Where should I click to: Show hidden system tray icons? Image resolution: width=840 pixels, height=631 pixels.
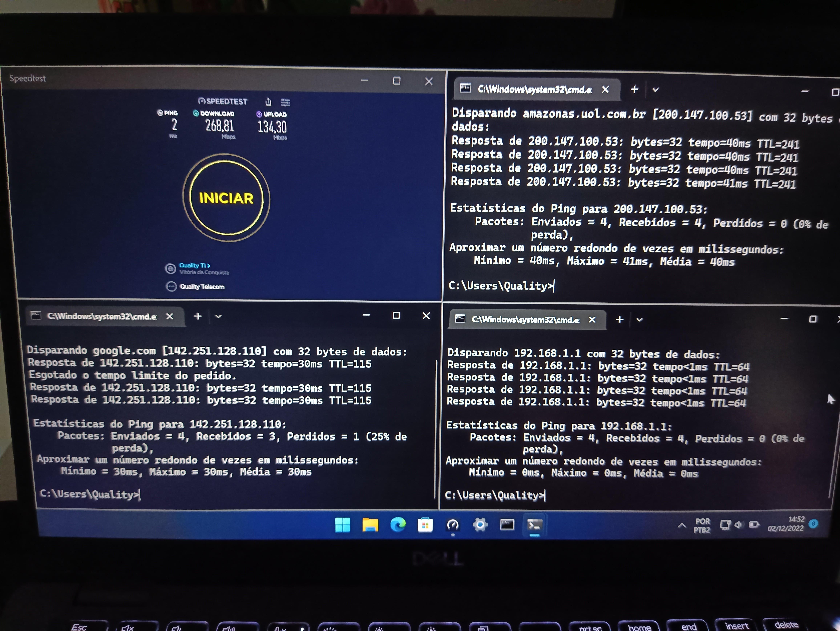pyautogui.click(x=682, y=526)
